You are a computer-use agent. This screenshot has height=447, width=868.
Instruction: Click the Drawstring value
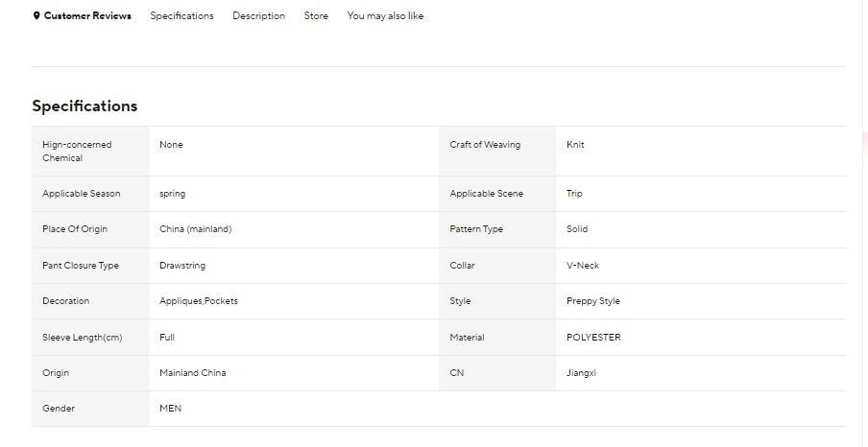click(x=182, y=266)
